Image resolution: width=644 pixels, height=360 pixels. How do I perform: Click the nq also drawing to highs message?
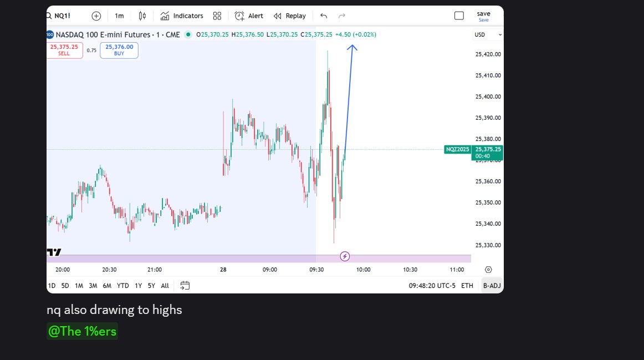click(114, 310)
